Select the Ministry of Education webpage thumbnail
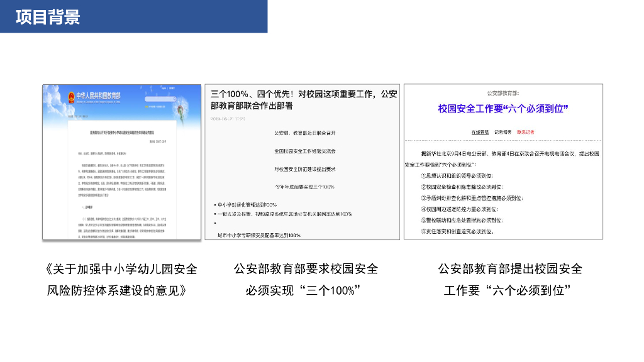644x362 pixels. (x=121, y=162)
